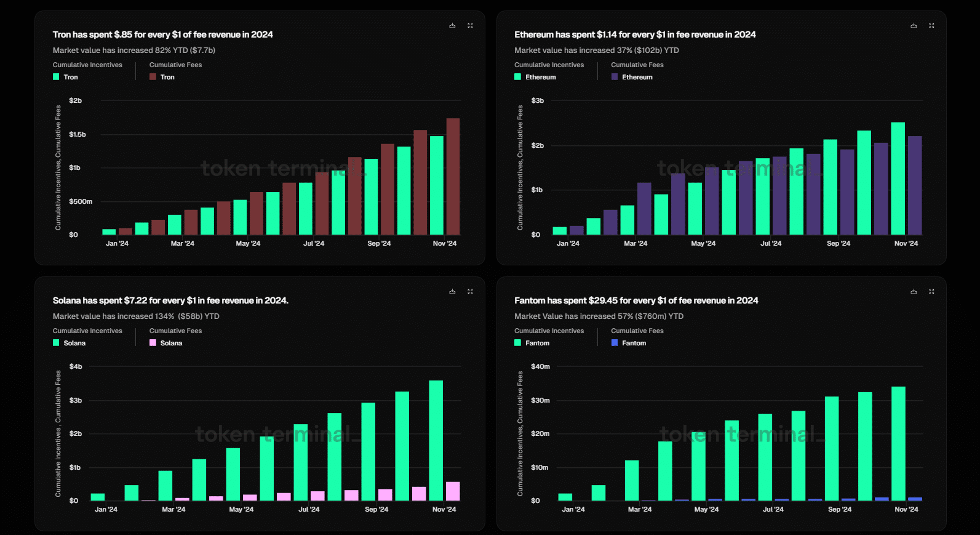The height and width of the screenshot is (535, 980).
Task: Click the last pink Solana fees bar
Action: click(453, 491)
